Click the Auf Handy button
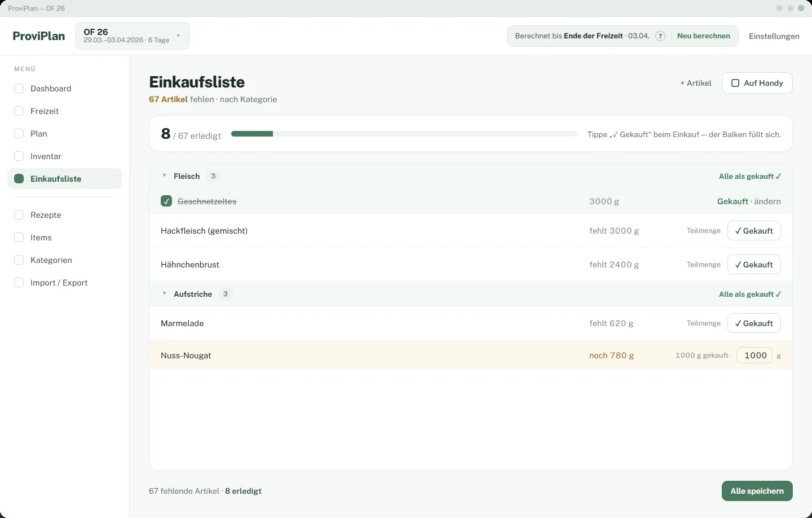The width and height of the screenshot is (812, 518). [x=757, y=83]
